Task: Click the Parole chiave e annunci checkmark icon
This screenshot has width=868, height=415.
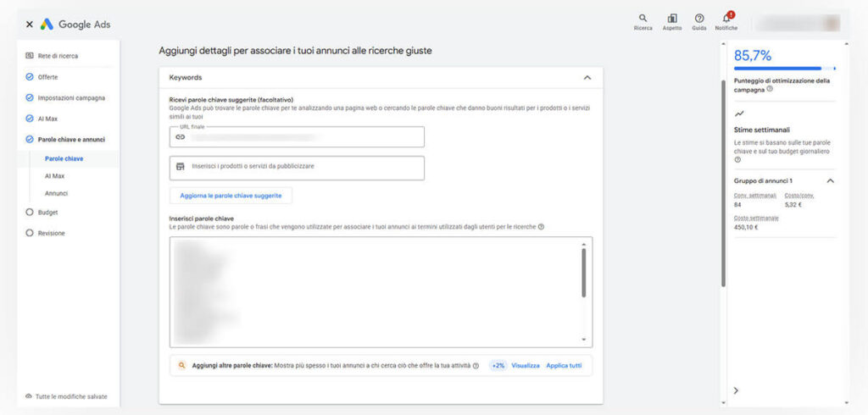Action: tap(30, 140)
